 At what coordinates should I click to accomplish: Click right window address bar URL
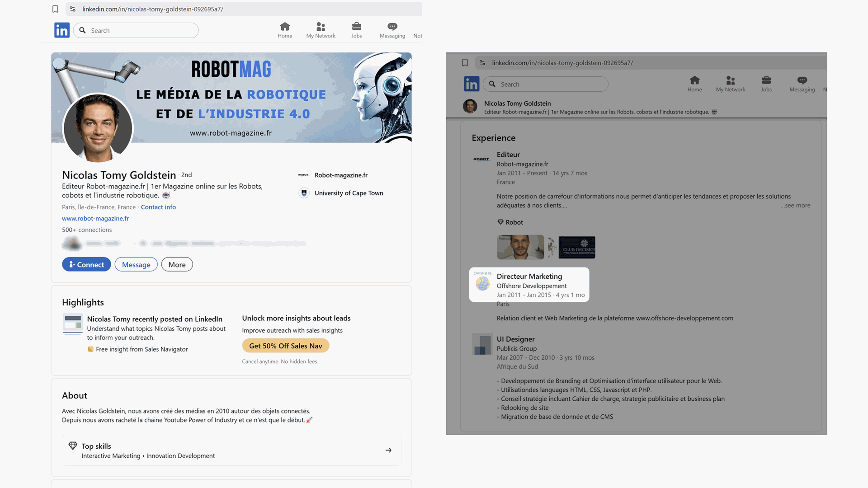point(562,63)
